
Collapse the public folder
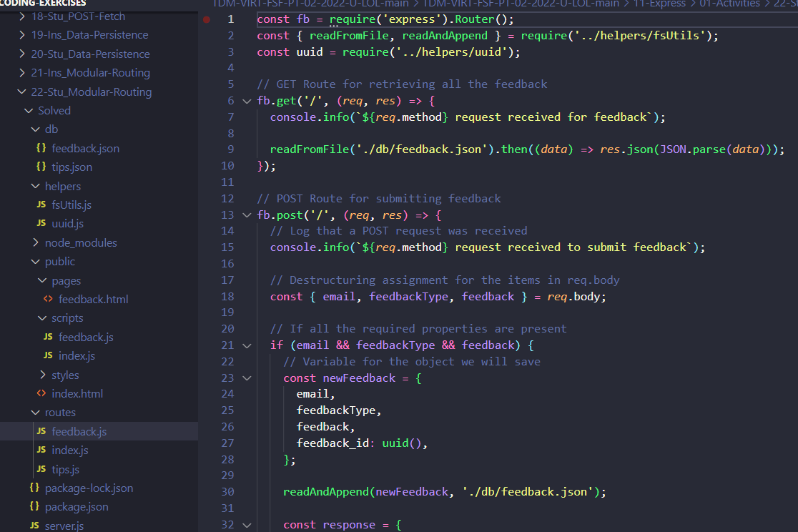click(x=36, y=262)
